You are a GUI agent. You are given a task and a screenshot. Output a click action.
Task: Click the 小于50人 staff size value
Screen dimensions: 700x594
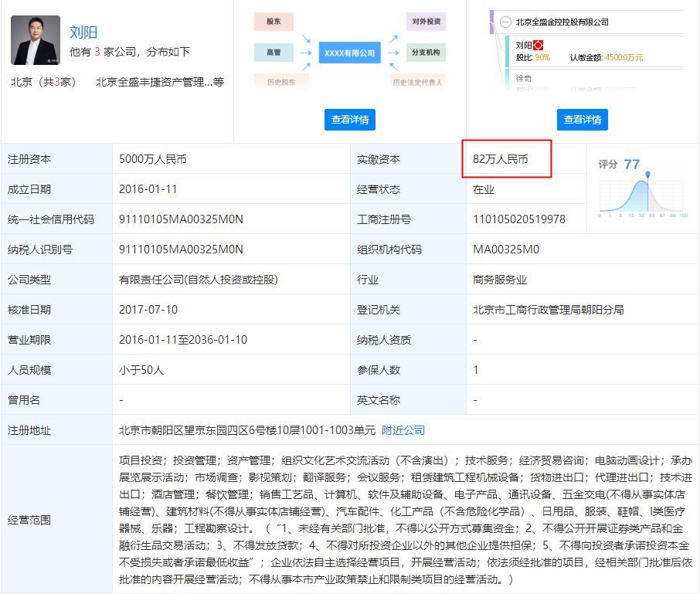tap(141, 370)
